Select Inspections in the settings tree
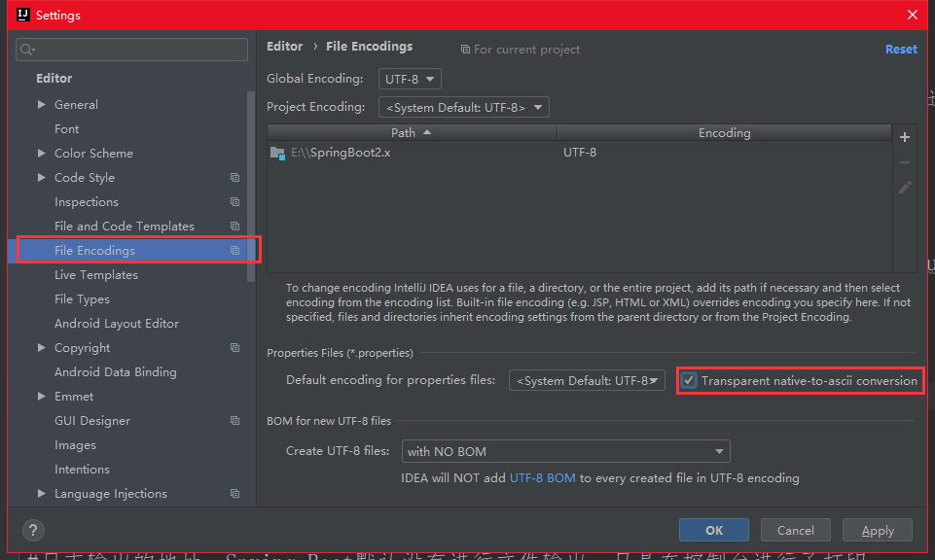This screenshot has width=935, height=560. point(87,202)
